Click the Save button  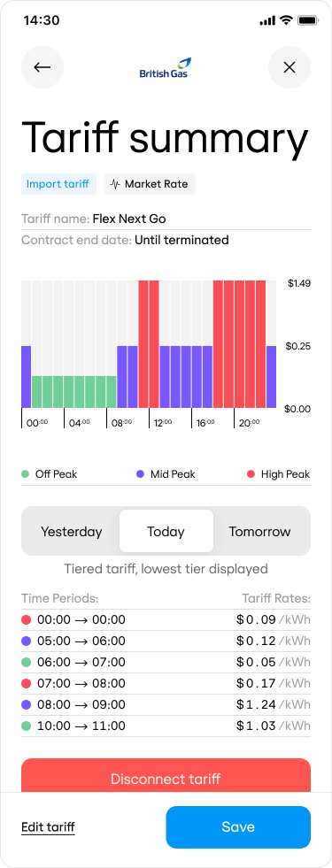238,827
